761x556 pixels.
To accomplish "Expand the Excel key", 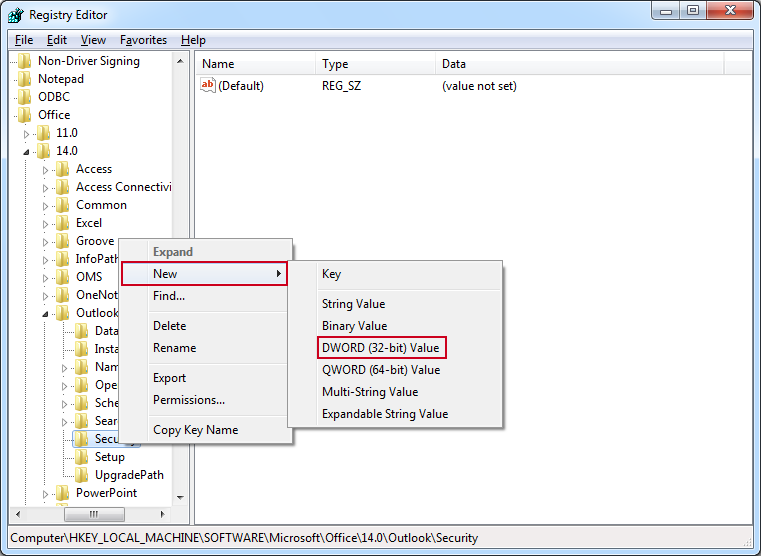I will coord(45,224).
